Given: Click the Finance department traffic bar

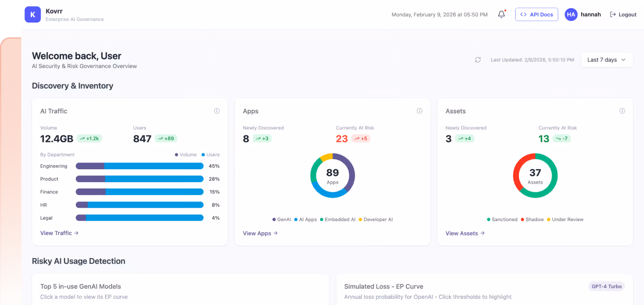Looking at the screenshot, I should point(139,192).
